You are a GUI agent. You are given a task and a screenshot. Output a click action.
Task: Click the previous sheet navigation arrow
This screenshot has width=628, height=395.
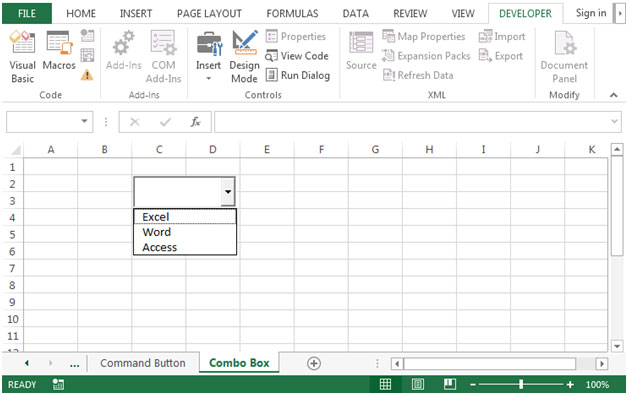[26, 363]
